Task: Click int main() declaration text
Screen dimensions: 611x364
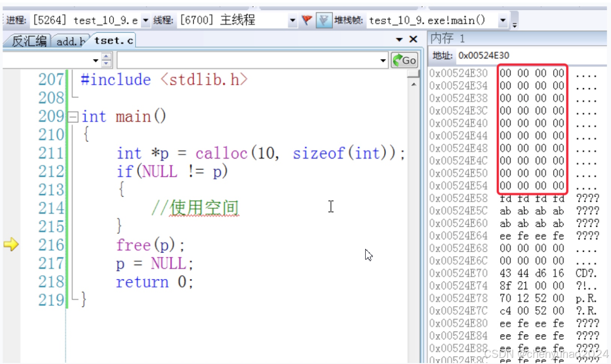Action: click(124, 116)
